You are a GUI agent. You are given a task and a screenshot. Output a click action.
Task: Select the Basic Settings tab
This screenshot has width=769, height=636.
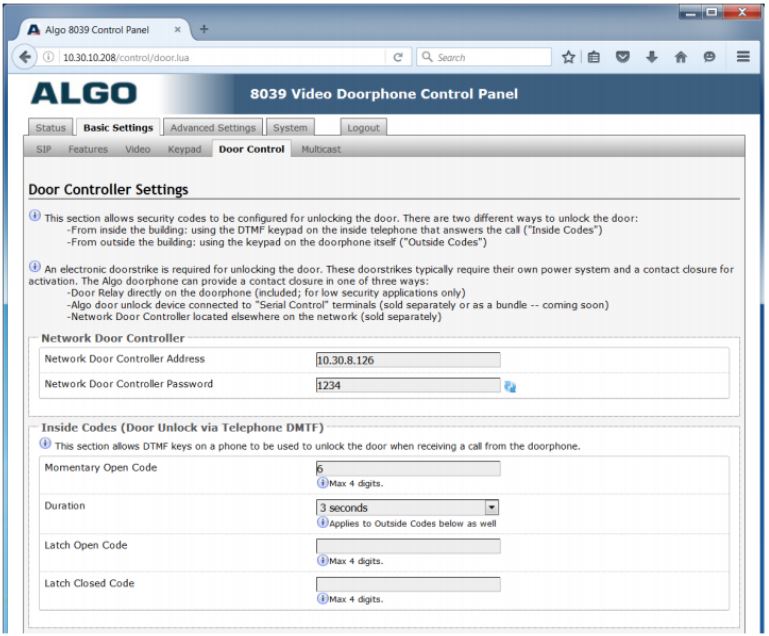tap(118, 127)
